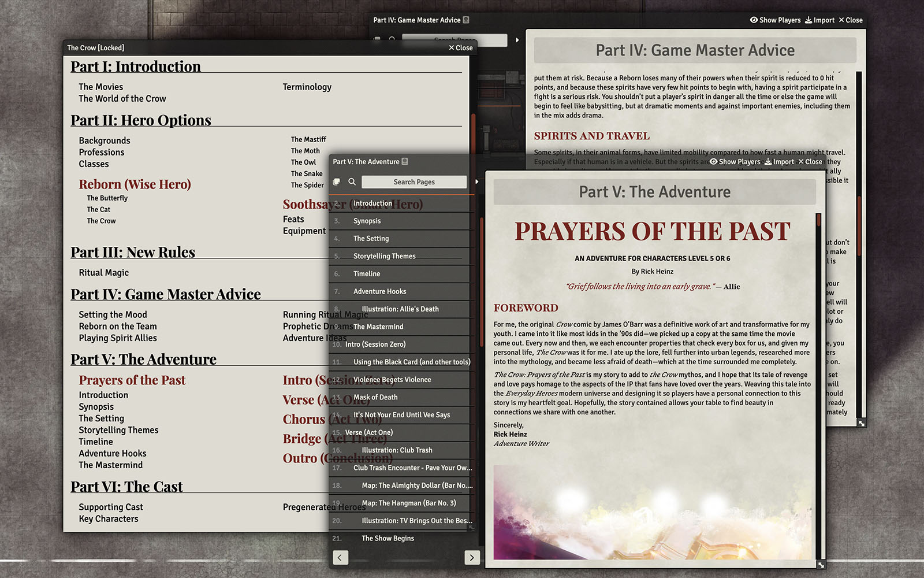Viewport: 924px width, 578px height.
Task: Click search magnifier icon in Part V sidebar
Action: [x=352, y=181]
